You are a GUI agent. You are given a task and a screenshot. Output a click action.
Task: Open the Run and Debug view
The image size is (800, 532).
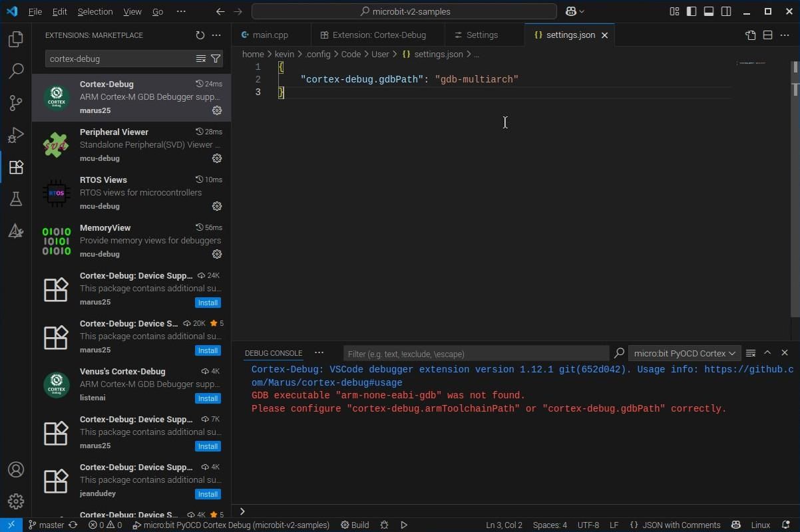(x=16, y=134)
